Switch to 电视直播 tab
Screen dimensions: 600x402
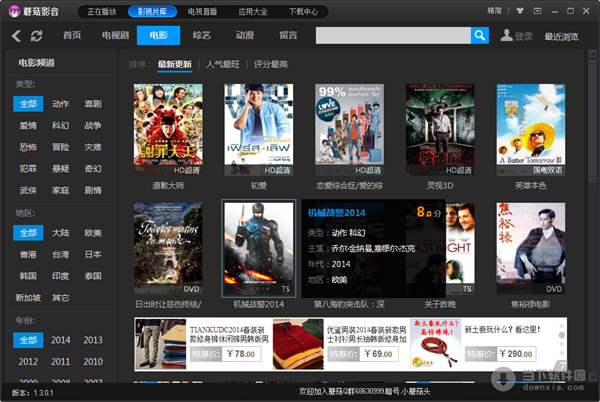point(202,12)
